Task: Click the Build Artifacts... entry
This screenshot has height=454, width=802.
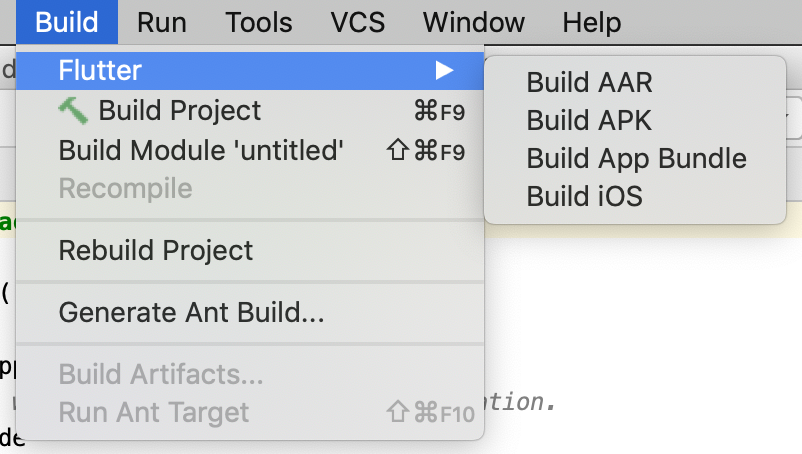Action: [160, 374]
